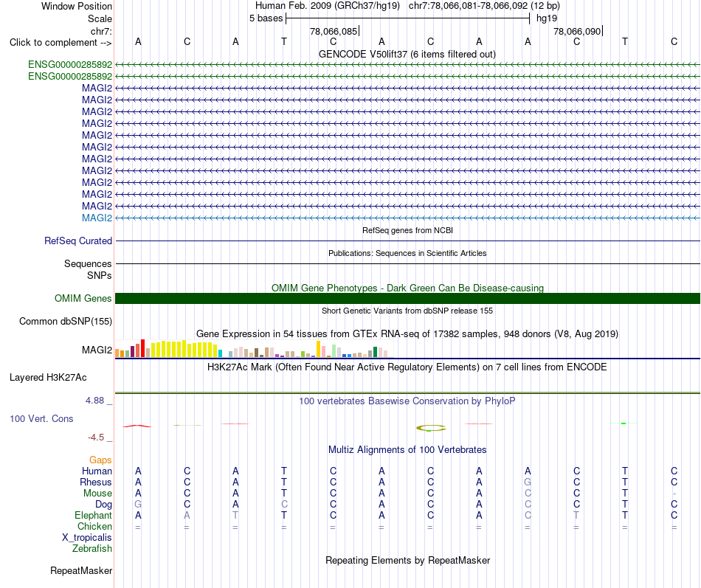Screen dimensions: 701x588
Task: Select the X_tropicalis alignment row label
Action: pyautogui.click(x=87, y=538)
